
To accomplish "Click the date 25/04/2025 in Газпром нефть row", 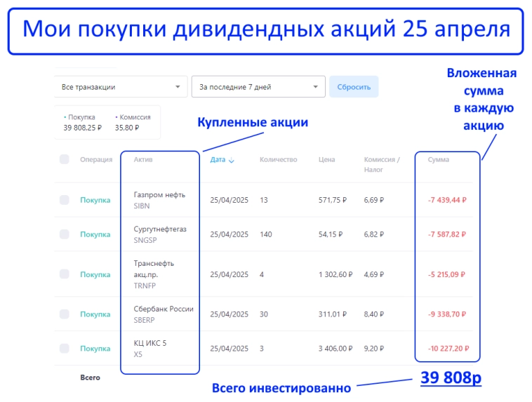I will click(x=230, y=200).
